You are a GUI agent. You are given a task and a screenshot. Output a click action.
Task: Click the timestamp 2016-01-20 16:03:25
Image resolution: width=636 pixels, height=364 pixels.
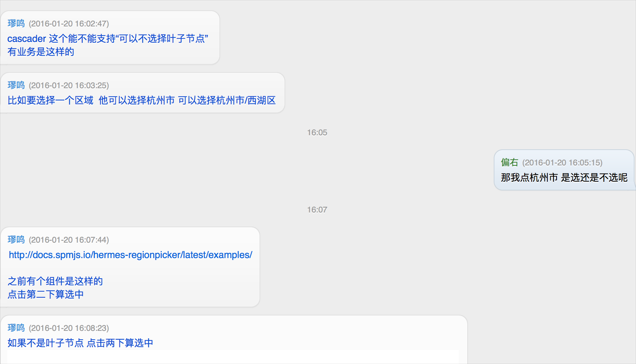69,86
